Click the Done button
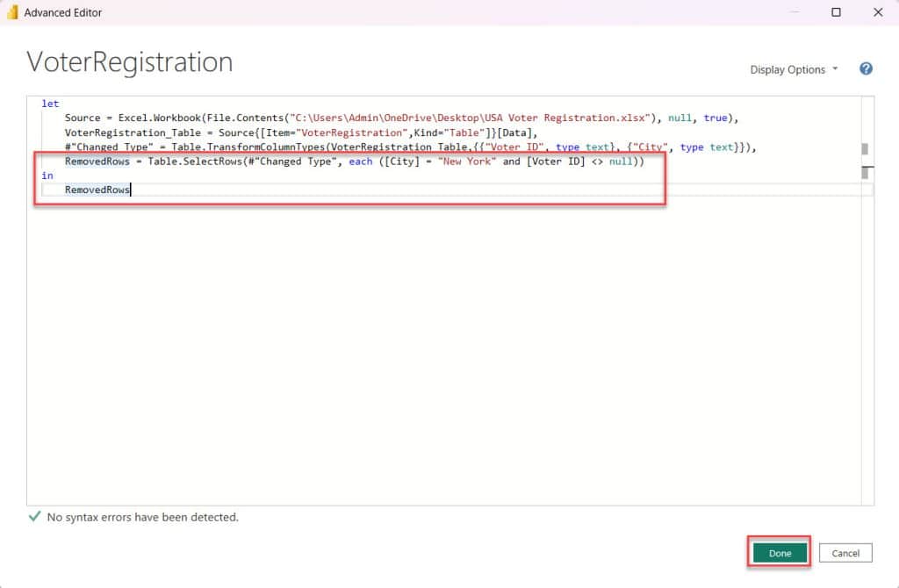 780,553
